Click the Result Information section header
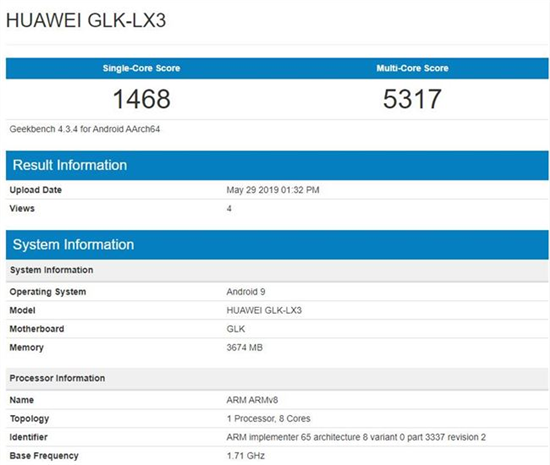The height and width of the screenshot is (465, 550). tap(277, 165)
